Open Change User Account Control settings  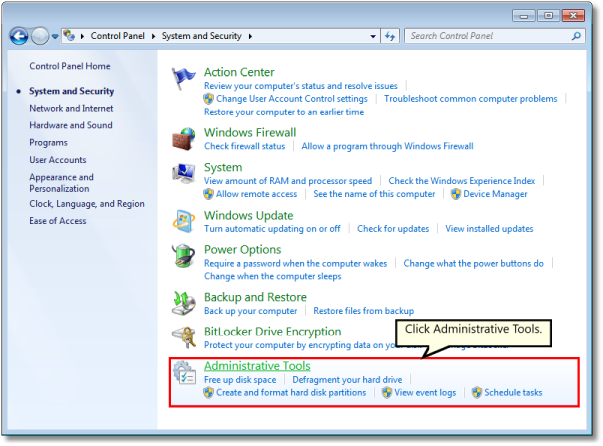pyautogui.click(x=292, y=99)
